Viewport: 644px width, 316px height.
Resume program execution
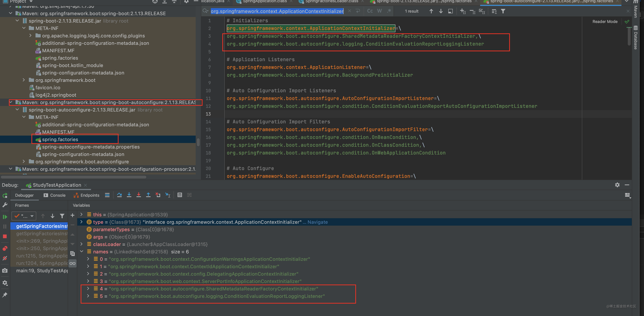coord(5,217)
